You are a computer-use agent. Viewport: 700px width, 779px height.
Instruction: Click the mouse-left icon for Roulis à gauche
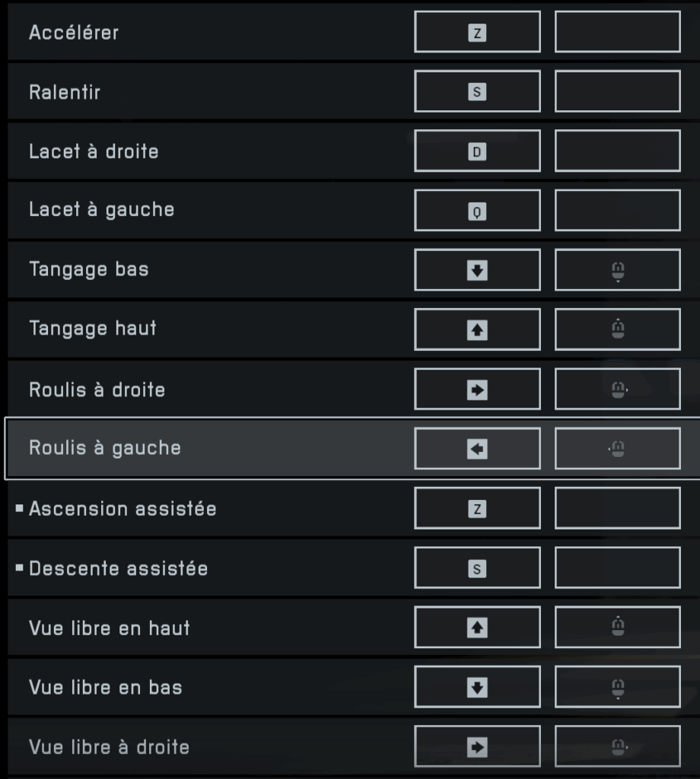pos(617,449)
